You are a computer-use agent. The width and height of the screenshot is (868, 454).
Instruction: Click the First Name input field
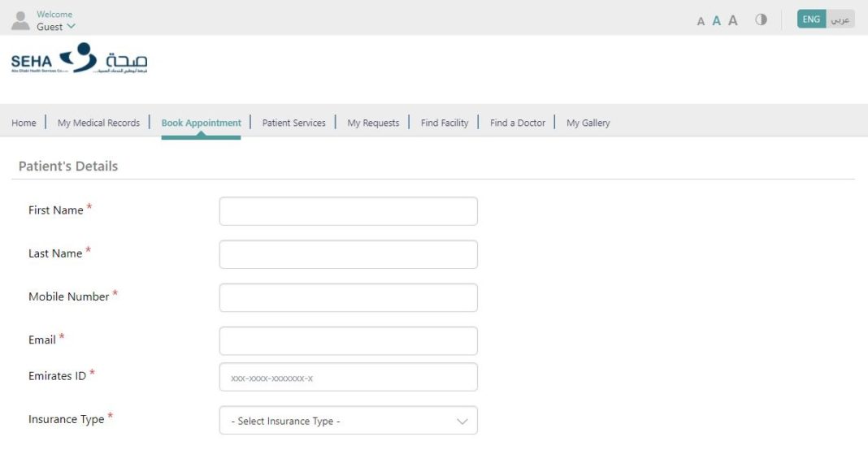pyautogui.click(x=348, y=211)
